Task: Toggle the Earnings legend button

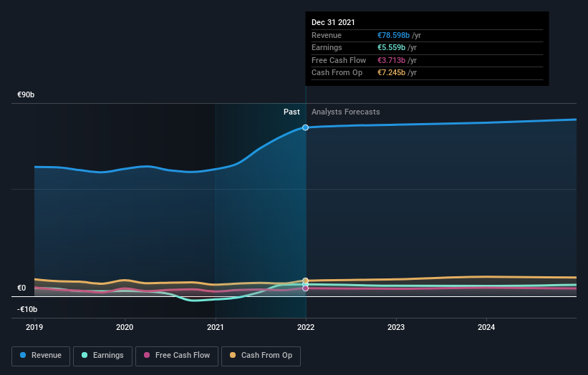Action: (102, 356)
